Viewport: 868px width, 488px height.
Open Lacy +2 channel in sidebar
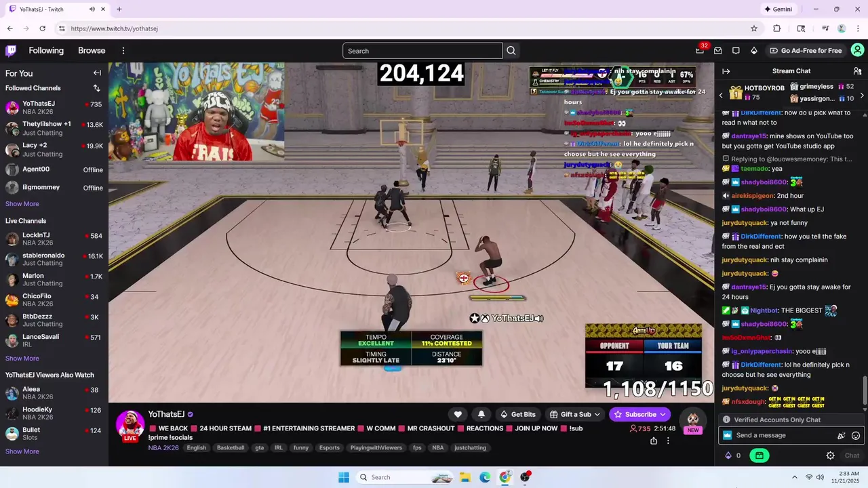click(54, 149)
